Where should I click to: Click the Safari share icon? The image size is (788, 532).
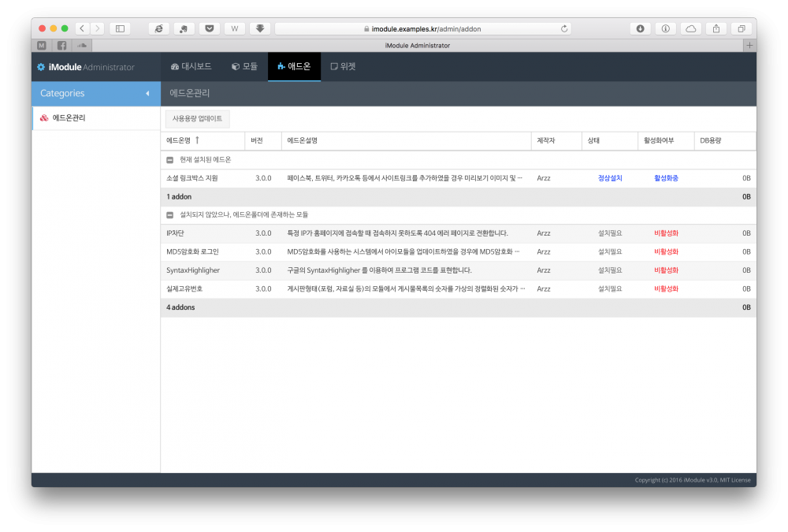[716, 28]
